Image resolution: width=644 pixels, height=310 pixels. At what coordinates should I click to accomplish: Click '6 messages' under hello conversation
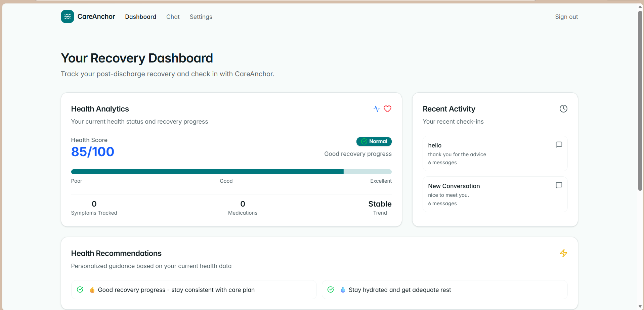pos(442,163)
